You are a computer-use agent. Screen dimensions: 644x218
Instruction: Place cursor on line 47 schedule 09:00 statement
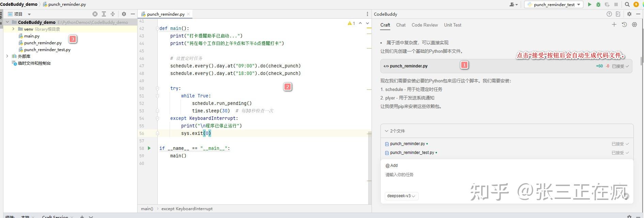pyautogui.click(x=235, y=66)
